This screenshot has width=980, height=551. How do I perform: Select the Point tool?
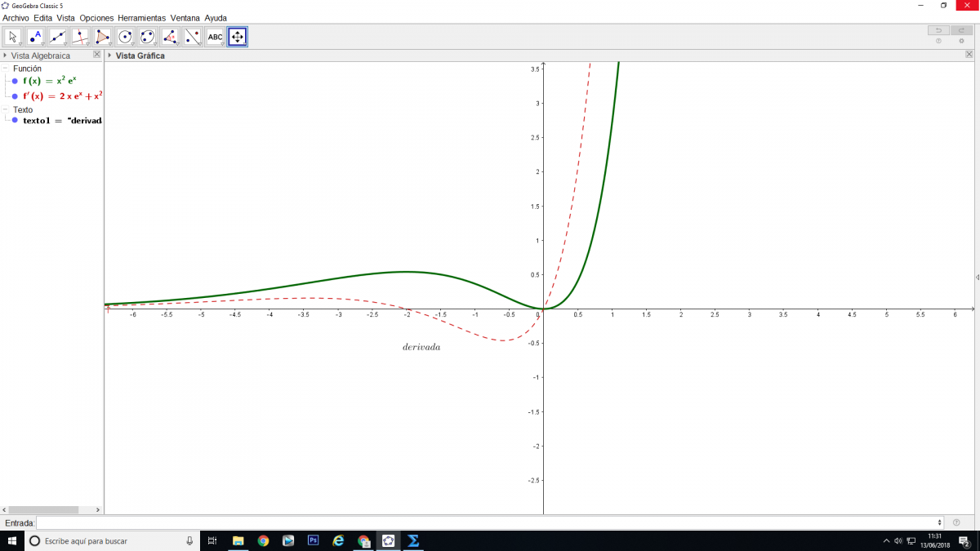[x=35, y=37]
